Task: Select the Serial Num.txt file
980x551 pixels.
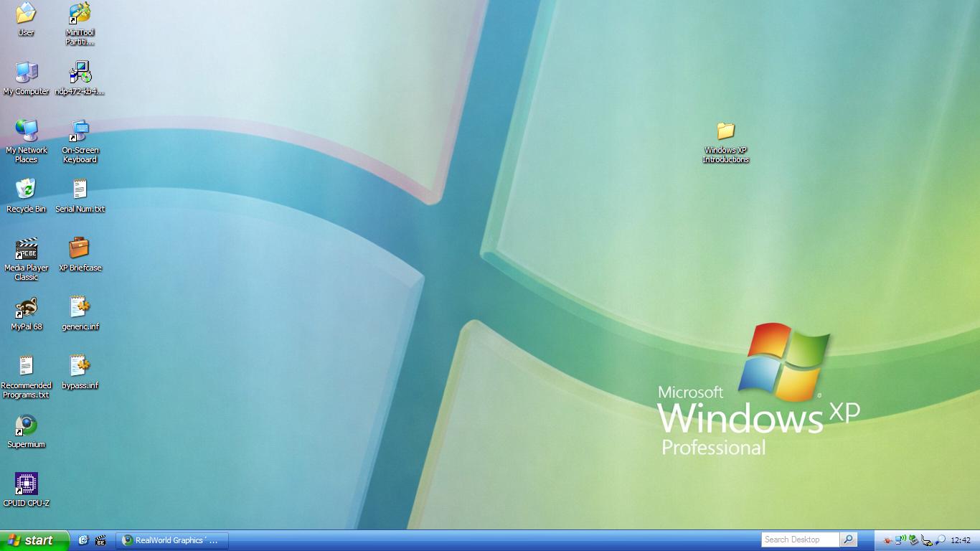Action: (80, 189)
